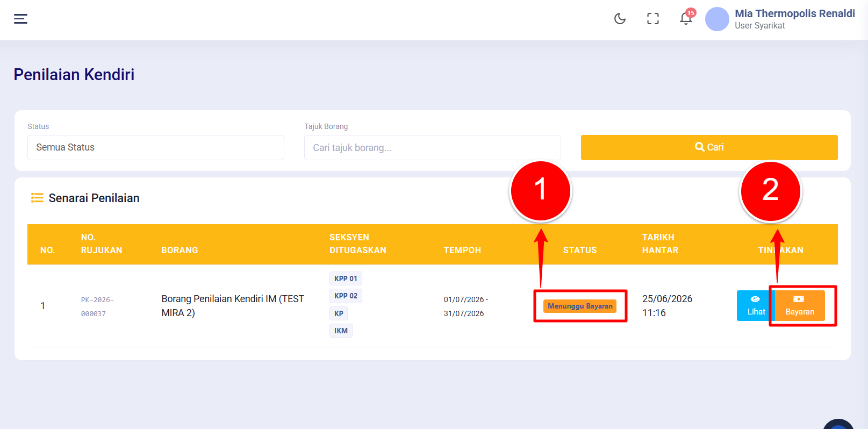868x429 pixels.
Task: Click the BORANG column header
Action: click(x=180, y=250)
